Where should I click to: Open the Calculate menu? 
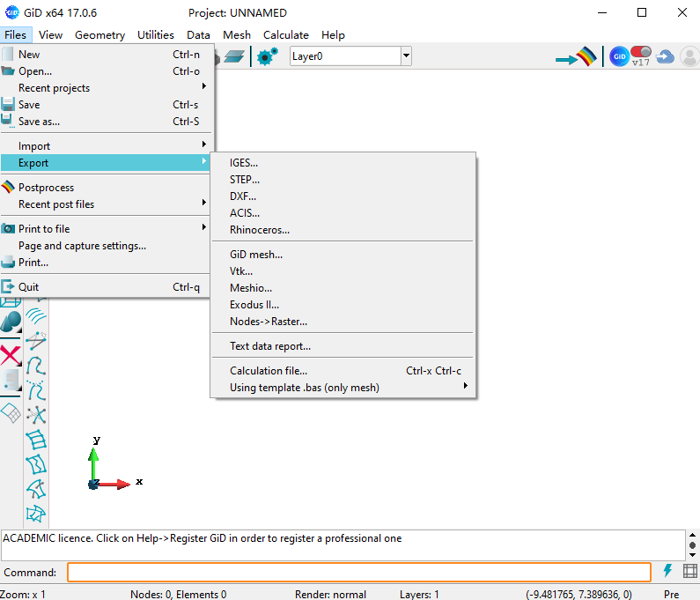[285, 35]
